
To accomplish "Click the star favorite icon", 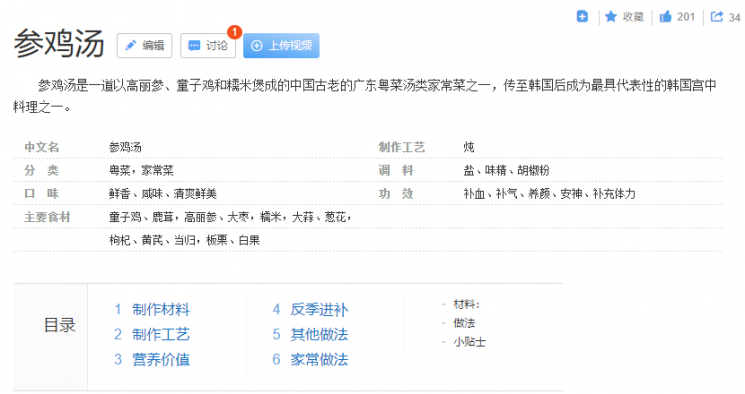I will [611, 17].
